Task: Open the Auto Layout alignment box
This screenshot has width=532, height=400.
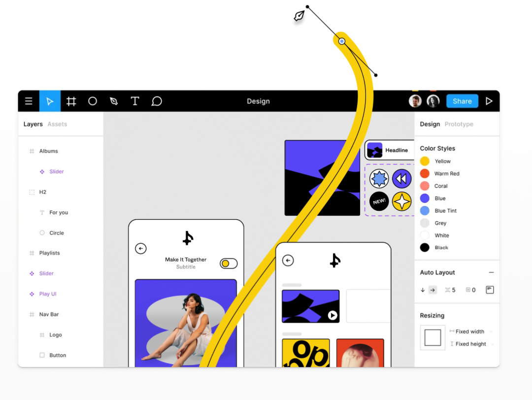Action: 490,290
